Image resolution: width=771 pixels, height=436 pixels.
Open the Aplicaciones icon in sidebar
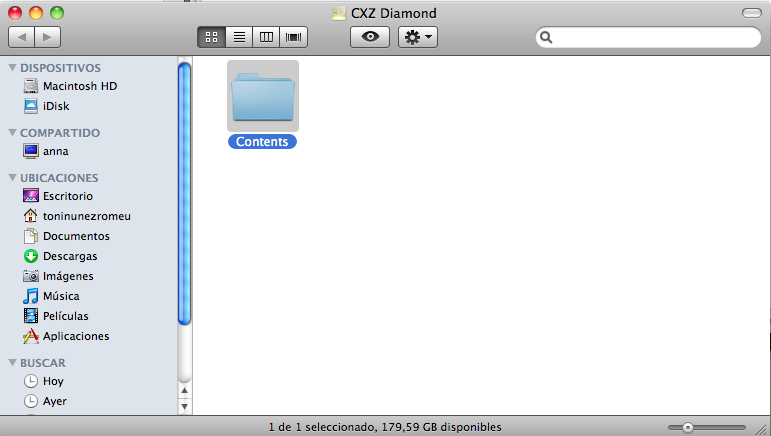click(30, 336)
